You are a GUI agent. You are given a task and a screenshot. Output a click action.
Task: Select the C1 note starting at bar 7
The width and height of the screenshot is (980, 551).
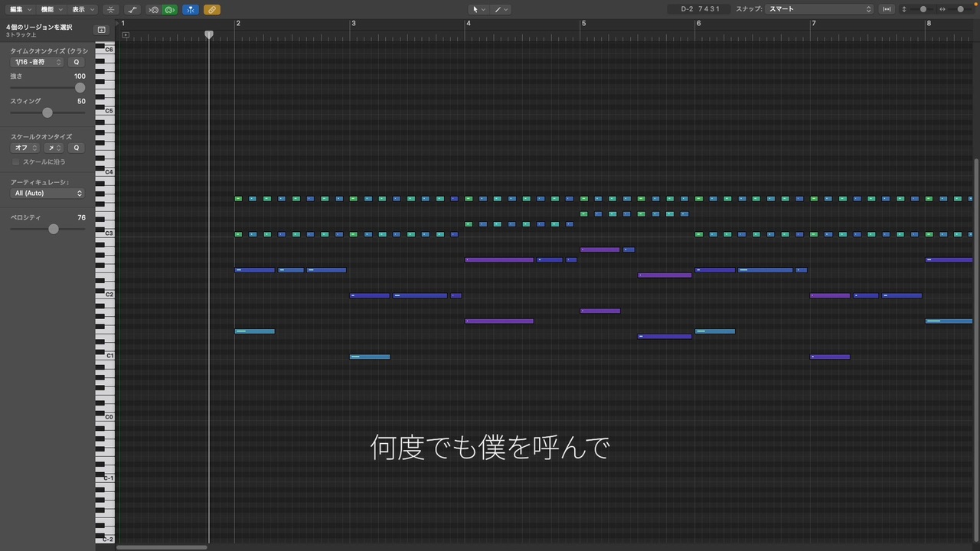[x=830, y=357]
